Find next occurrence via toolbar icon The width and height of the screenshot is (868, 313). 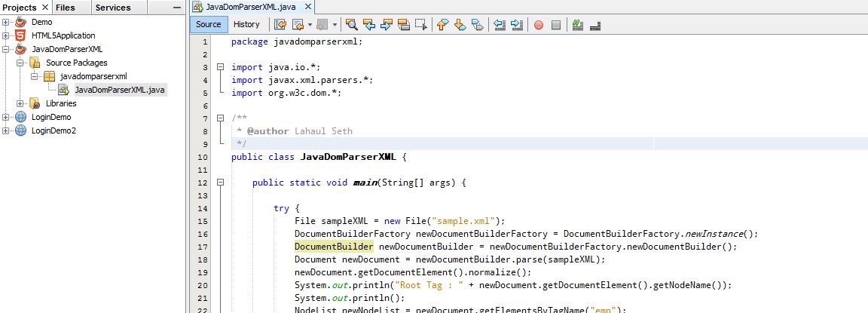tap(387, 24)
